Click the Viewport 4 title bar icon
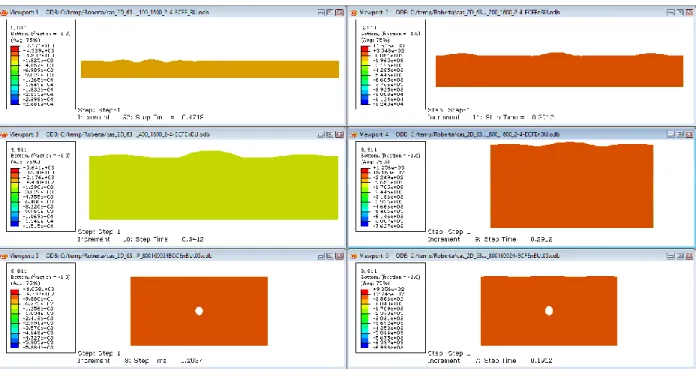Viewport: 696px width, 369px height. pos(354,134)
